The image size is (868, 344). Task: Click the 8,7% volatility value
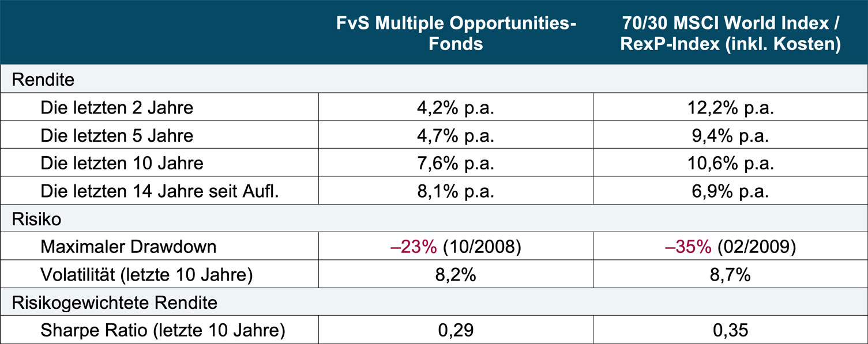click(x=730, y=275)
